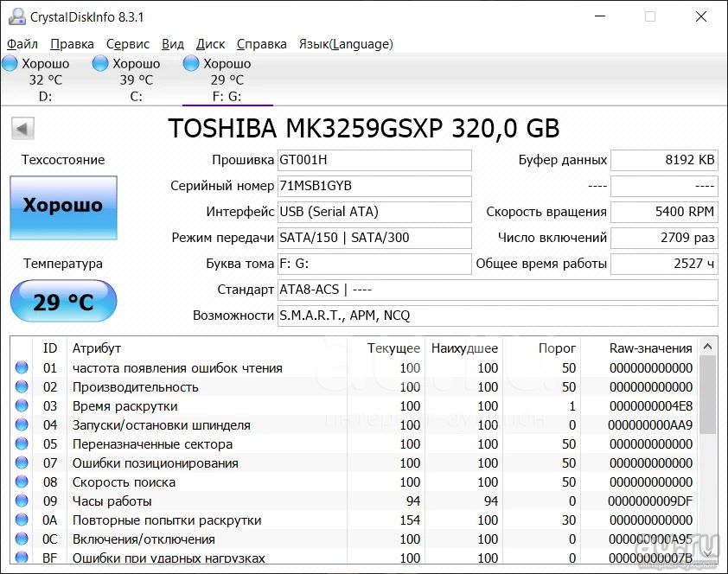Select row 'Переназначенные сектора'
728x574 pixels.
[354, 444]
